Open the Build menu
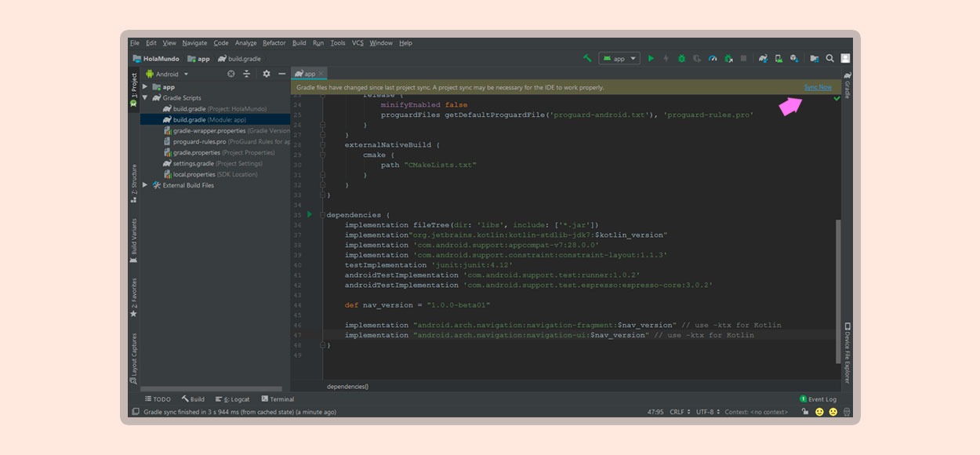Image resolution: width=980 pixels, height=455 pixels. pyautogui.click(x=299, y=43)
